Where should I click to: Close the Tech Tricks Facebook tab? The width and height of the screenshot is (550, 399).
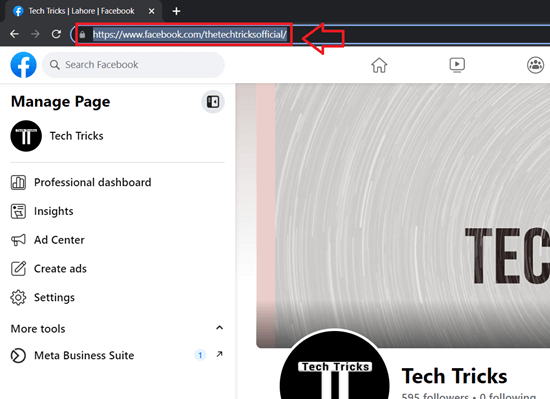(152, 12)
